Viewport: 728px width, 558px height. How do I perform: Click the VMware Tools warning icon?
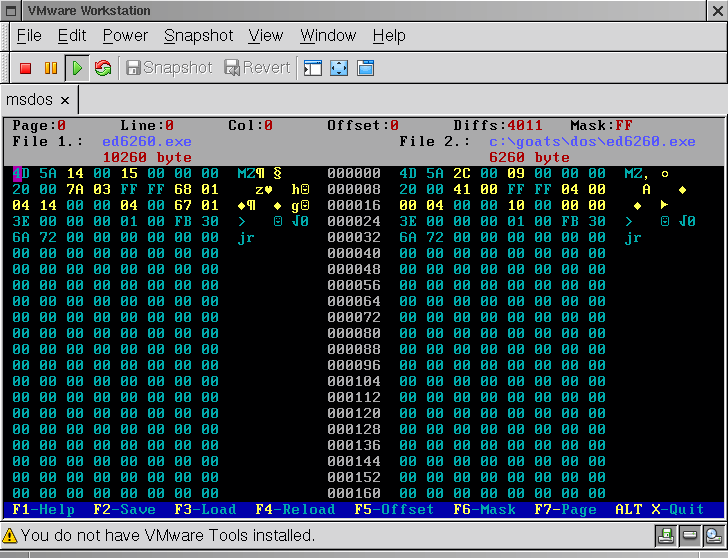pyautogui.click(x=9, y=536)
